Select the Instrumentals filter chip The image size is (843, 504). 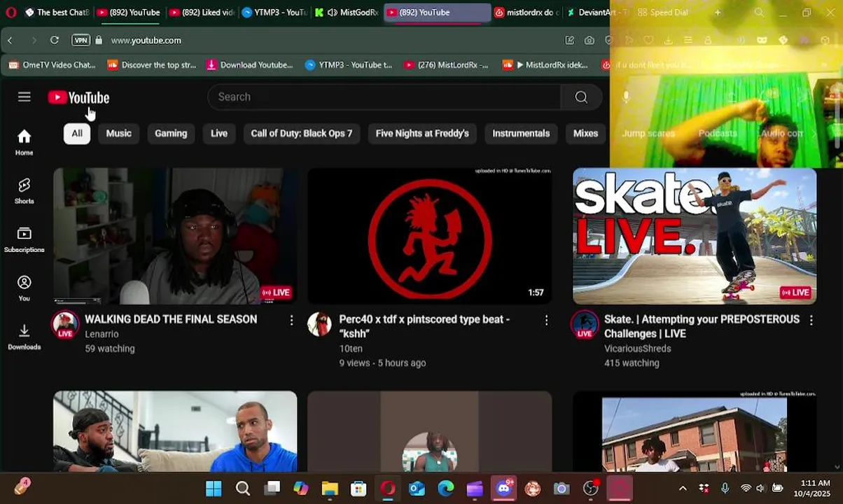point(521,133)
